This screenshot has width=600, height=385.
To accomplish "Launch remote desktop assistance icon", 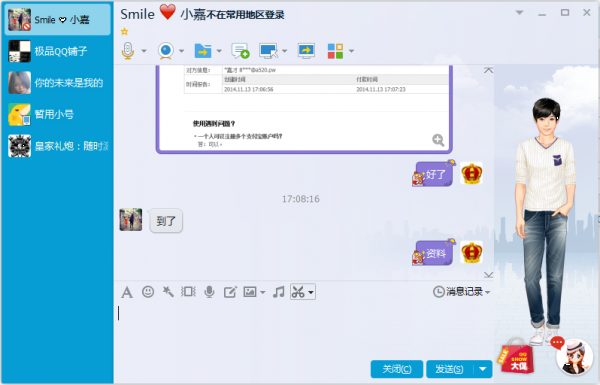I will pyautogui.click(x=268, y=51).
